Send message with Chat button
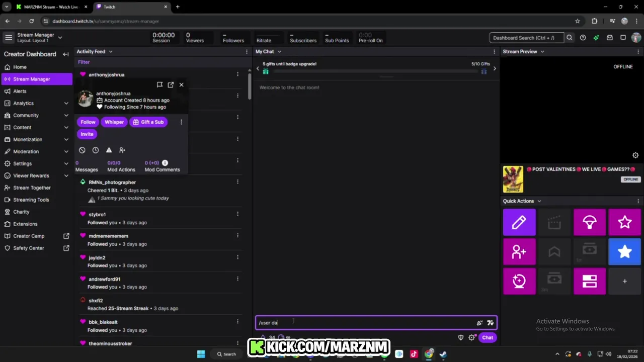Screen dimensions: 644x362 488,337
